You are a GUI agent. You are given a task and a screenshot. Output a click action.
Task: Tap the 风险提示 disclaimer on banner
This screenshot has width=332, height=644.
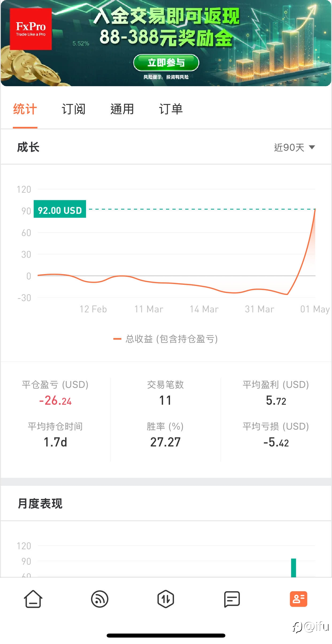[166, 77]
